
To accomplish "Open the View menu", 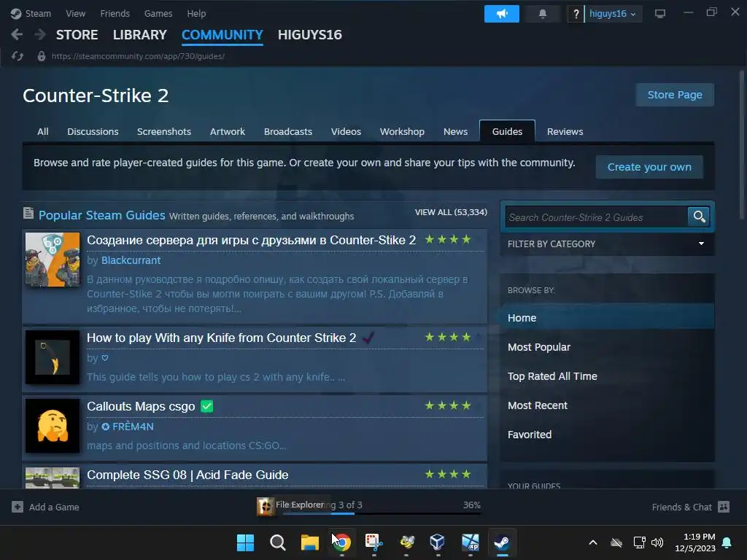I will pyautogui.click(x=75, y=13).
